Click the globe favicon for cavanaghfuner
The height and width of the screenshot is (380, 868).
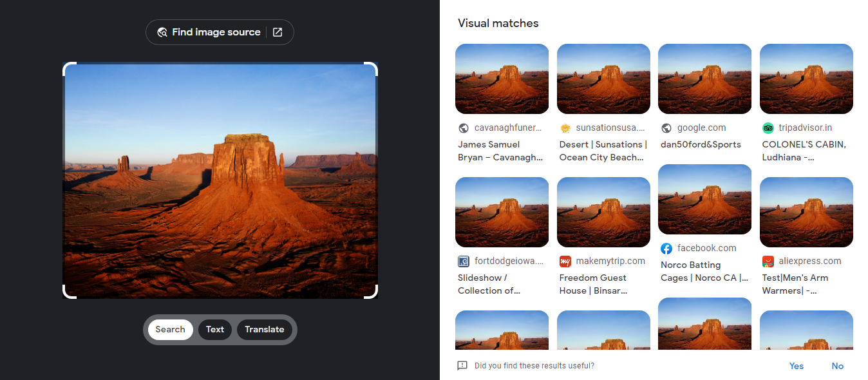pyautogui.click(x=464, y=128)
